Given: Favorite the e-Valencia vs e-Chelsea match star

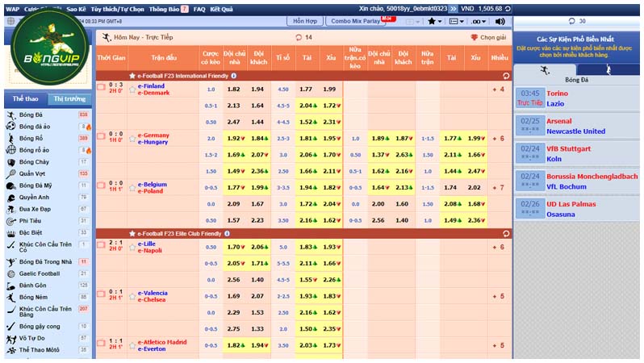Looking at the screenshot, I should (x=132, y=296).
